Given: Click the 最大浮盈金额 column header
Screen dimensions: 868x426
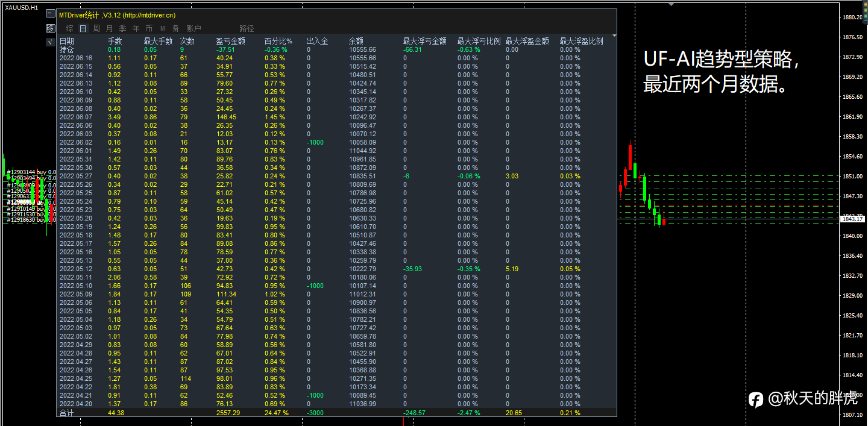Looking at the screenshot, I should click(527, 41).
